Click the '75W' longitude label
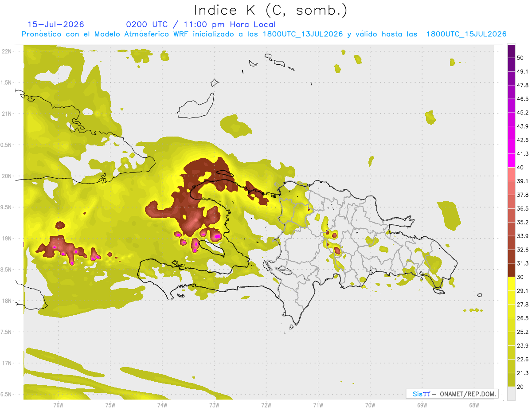Screen dimensions: 532x411 [x=110, y=405]
